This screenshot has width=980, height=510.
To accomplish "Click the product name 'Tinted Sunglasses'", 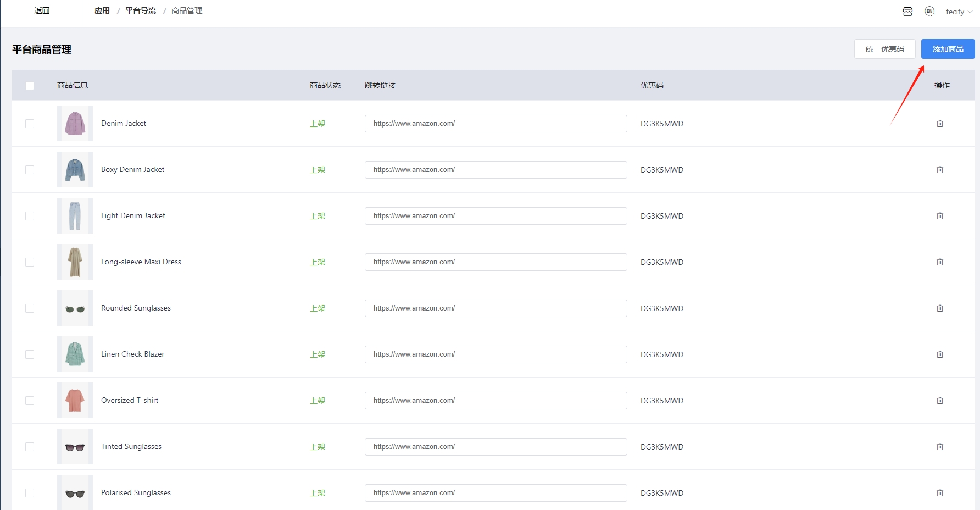I will point(131,447).
